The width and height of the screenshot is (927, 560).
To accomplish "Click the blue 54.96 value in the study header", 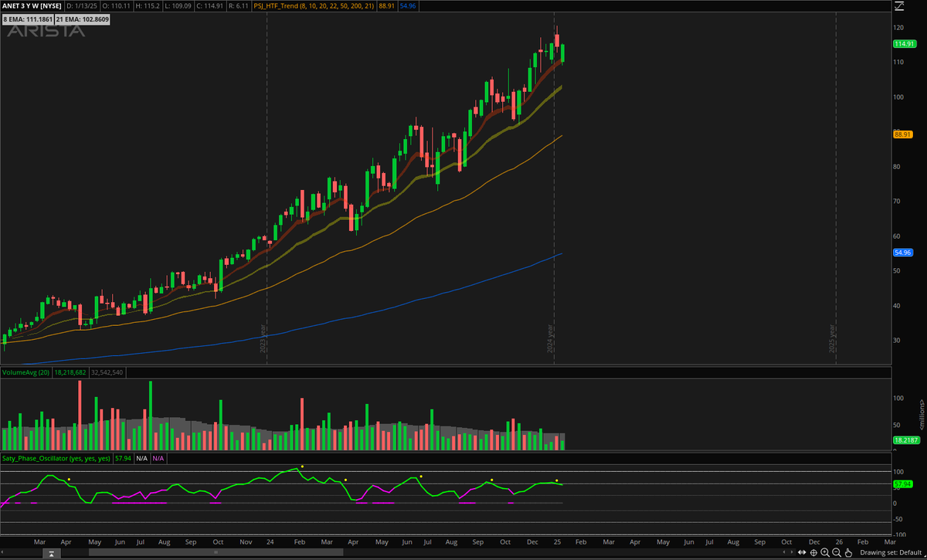I will (408, 6).
